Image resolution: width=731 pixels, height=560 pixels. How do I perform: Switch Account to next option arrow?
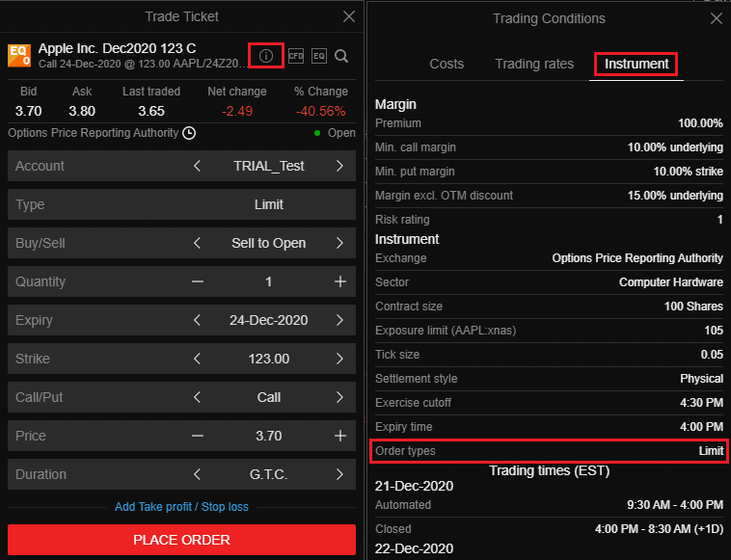339,166
